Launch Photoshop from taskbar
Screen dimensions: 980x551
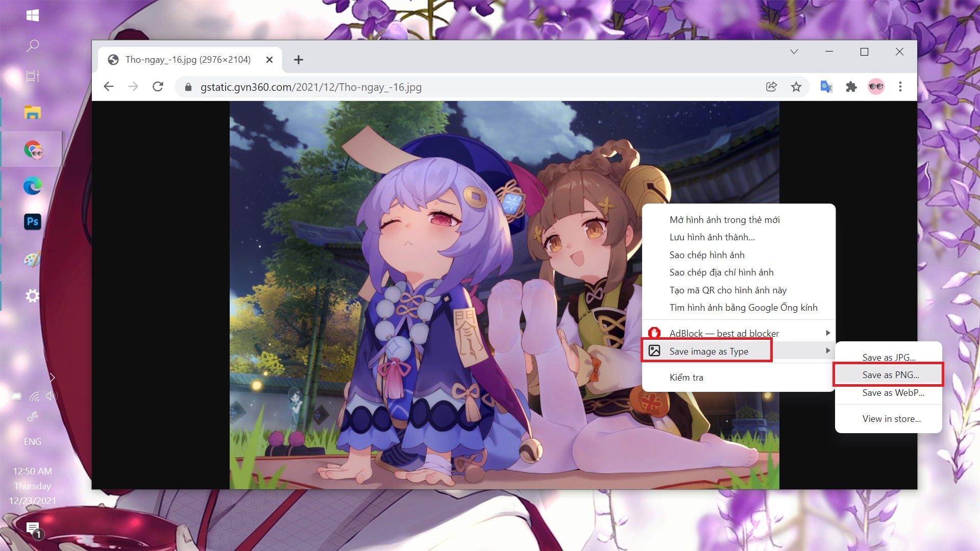point(33,221)
